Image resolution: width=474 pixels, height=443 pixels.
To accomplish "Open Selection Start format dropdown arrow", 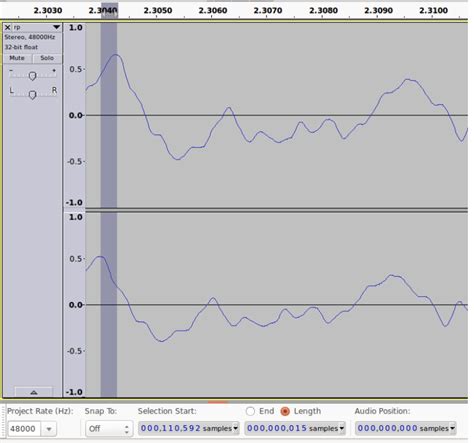I will click(236, 428).
